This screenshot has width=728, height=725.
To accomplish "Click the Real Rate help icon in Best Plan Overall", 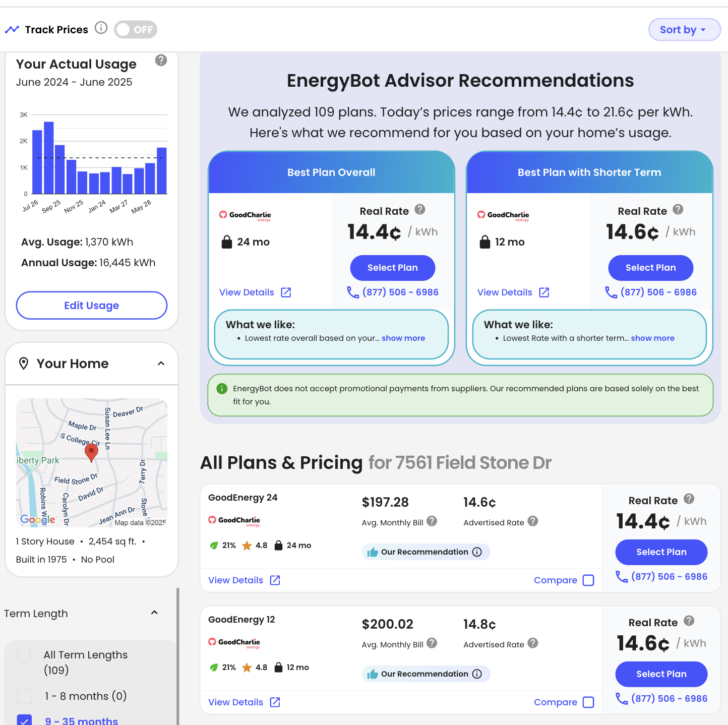I will [420, 209].
